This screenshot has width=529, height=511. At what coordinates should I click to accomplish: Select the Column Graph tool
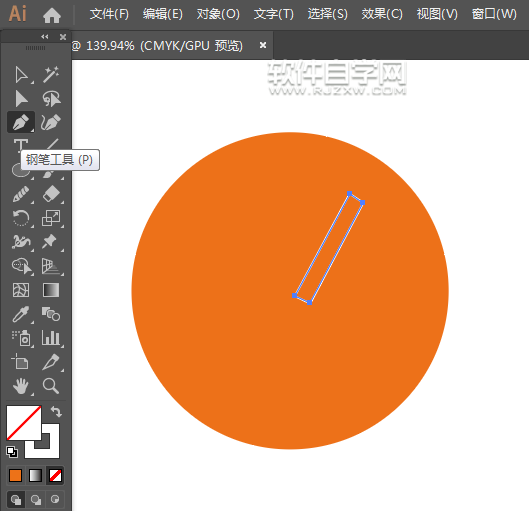51,338
